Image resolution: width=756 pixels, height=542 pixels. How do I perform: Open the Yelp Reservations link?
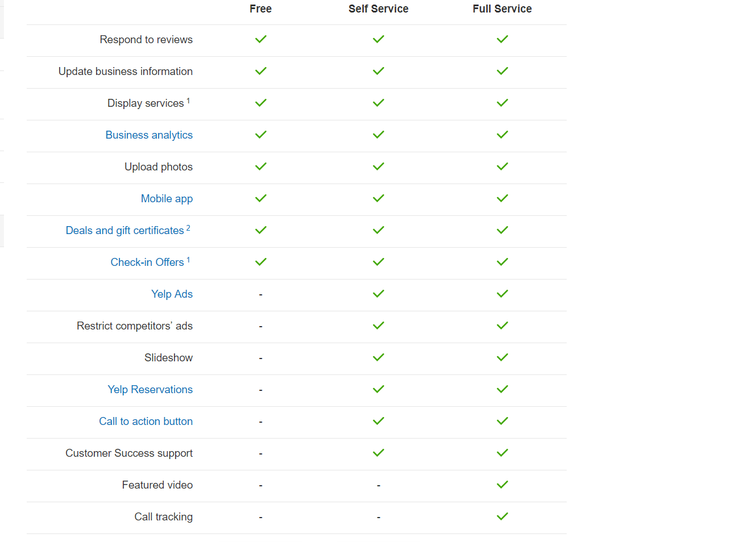click(x=150, y=390)
